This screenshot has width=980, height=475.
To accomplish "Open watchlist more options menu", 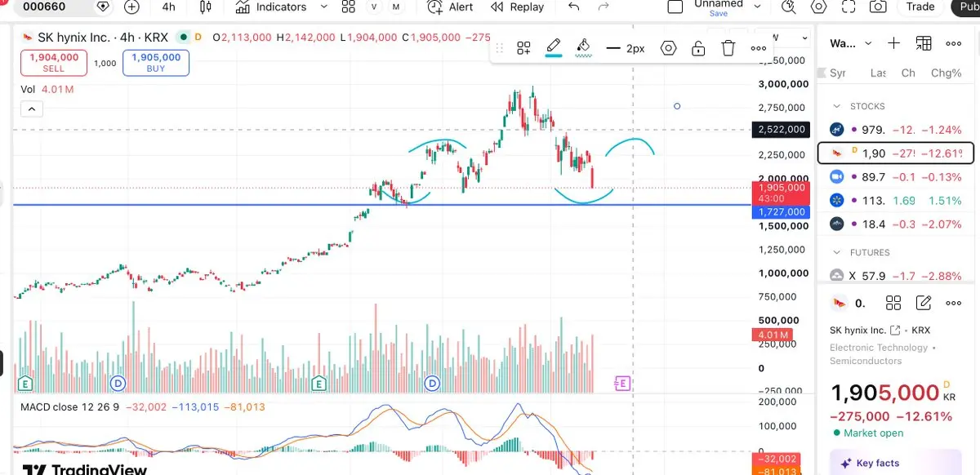I will (x=953, y=43).
